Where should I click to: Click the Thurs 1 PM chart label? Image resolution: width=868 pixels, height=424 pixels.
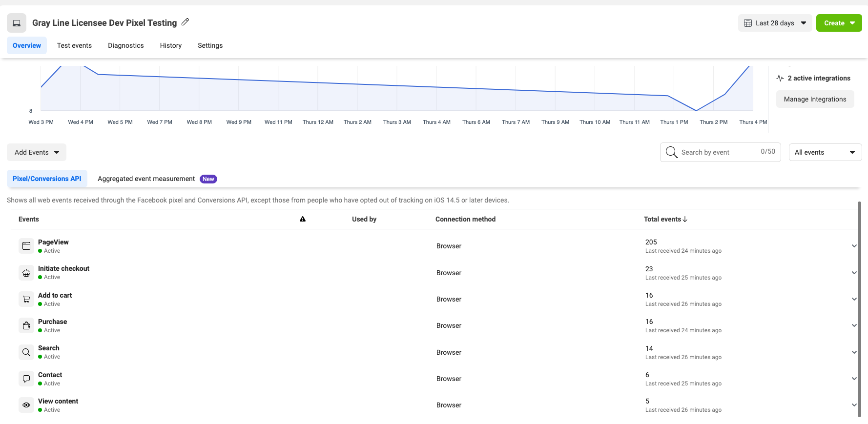coord(674,122)
